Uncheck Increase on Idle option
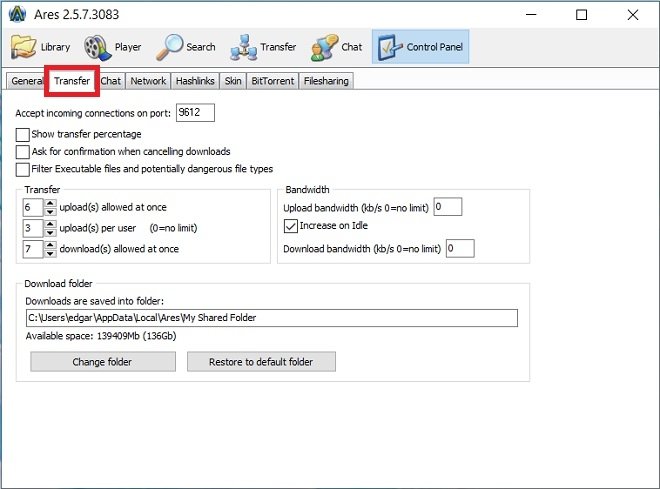The image size is (660, 489). click(x=290, y=226)
